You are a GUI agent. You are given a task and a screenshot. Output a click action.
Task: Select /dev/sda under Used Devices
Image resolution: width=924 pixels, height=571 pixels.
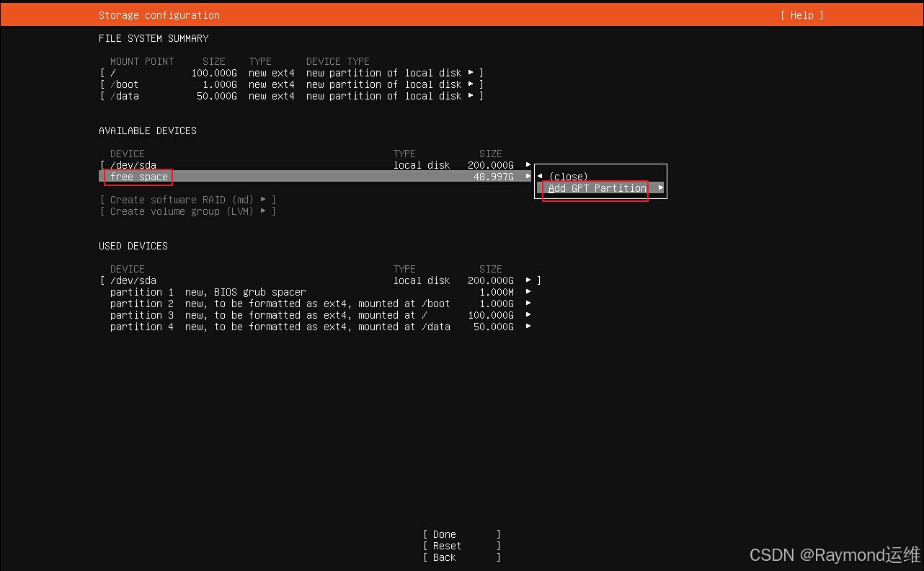tap(320, 280)
